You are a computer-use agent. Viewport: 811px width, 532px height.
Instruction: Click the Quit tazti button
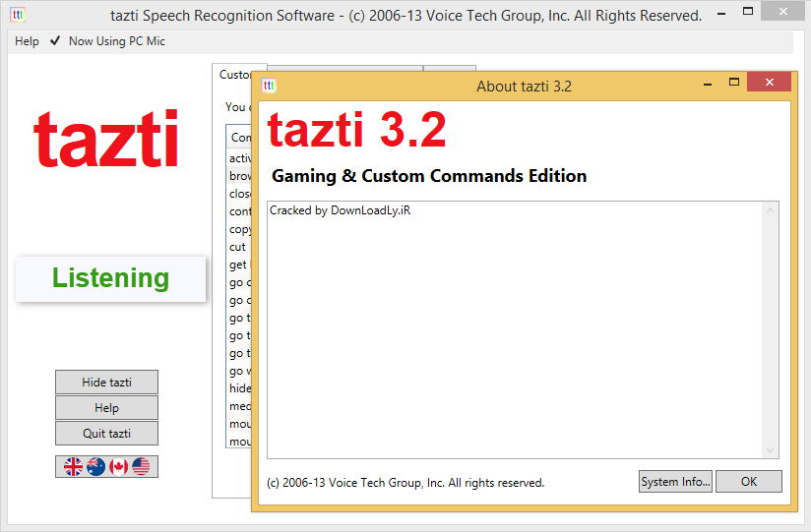[106, 434]
